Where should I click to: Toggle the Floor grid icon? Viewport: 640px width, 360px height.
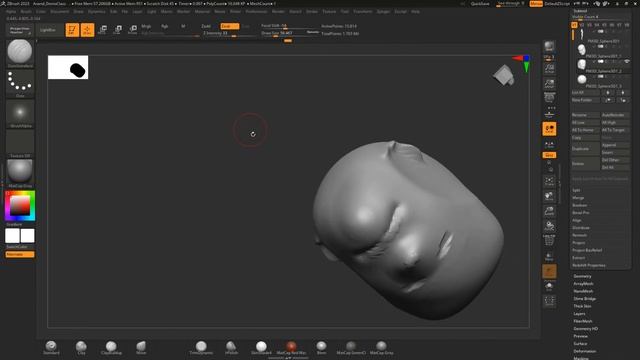(x=549, y=114)
